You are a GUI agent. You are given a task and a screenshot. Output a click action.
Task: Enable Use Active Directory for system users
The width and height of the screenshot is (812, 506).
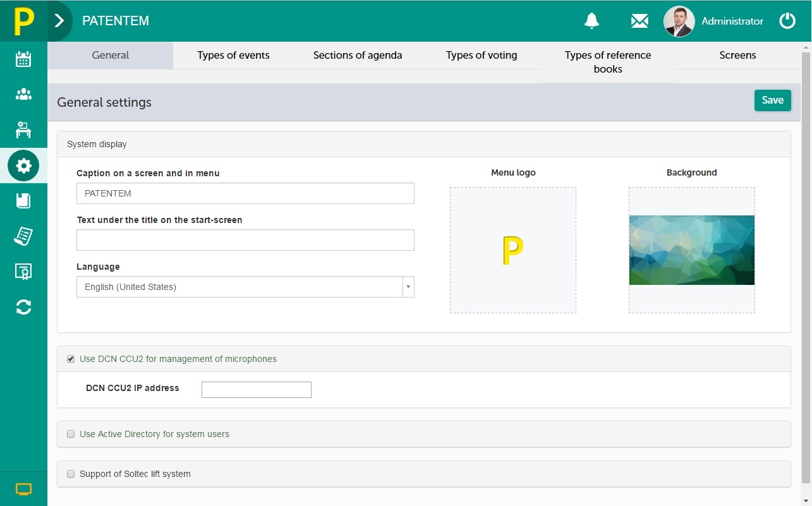pyautogui.click(x=71, y=435)
